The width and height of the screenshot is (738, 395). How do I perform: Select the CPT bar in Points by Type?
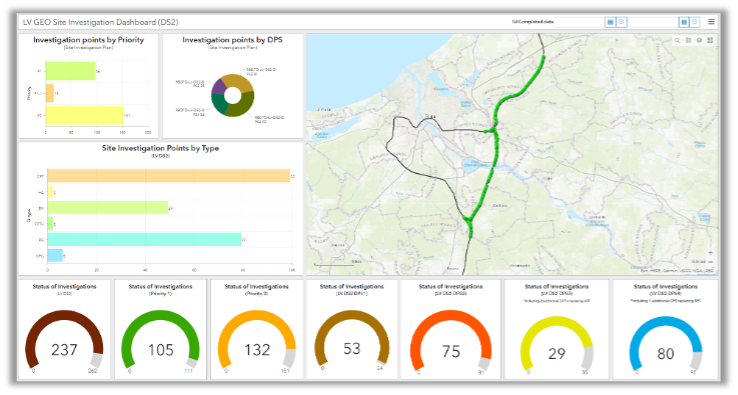tap(169, 176)
